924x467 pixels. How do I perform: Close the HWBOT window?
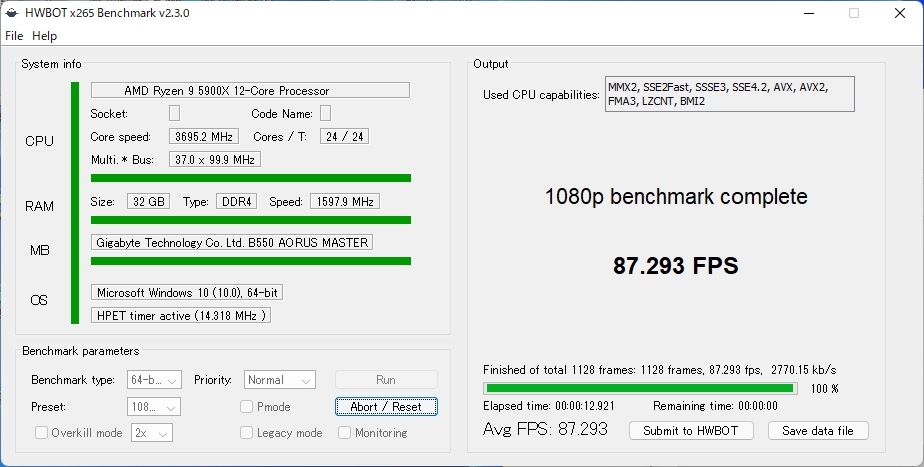tap(900, 13)
